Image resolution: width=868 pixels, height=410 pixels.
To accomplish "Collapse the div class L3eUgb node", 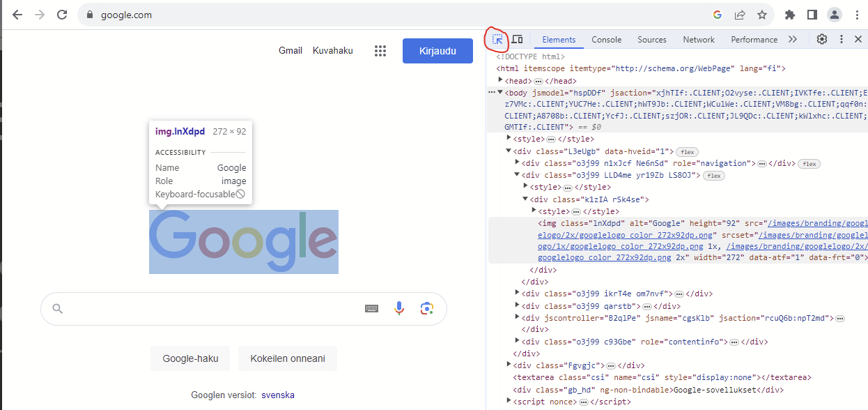I will pos(509,151).
